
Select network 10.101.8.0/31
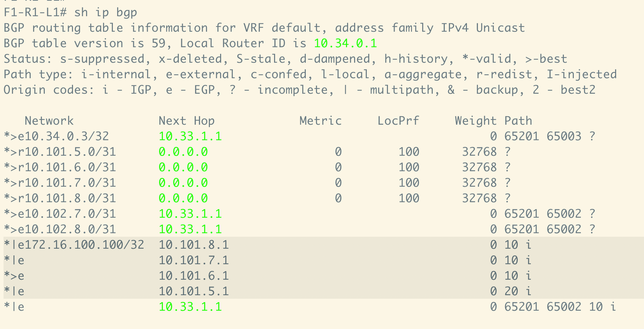point(70,198)
